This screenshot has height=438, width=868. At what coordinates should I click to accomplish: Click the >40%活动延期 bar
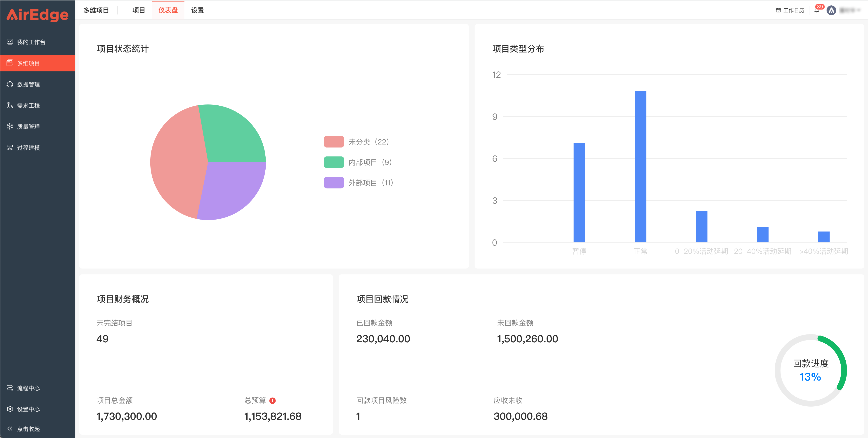pos(824,237)
